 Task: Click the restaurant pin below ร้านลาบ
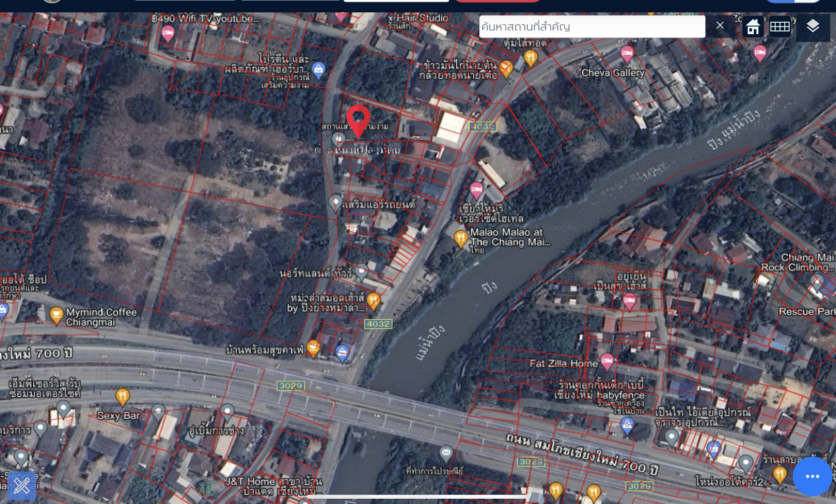780,475
